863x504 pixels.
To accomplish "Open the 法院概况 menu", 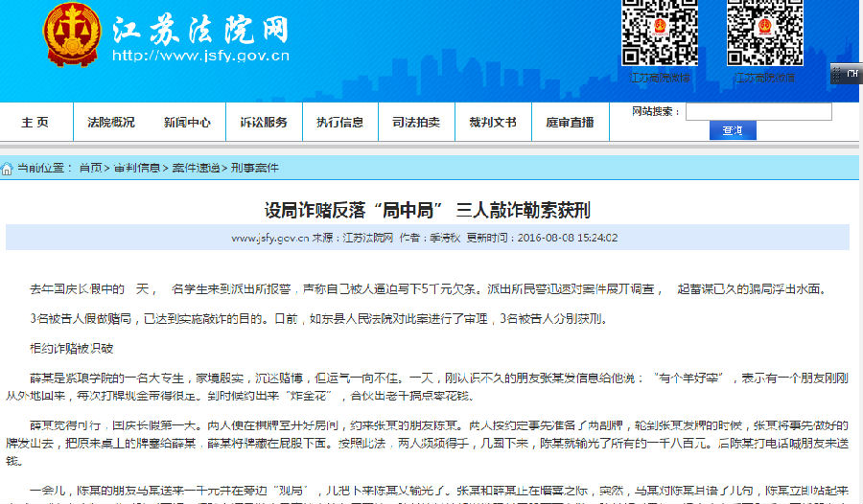I will pos(111,123).
